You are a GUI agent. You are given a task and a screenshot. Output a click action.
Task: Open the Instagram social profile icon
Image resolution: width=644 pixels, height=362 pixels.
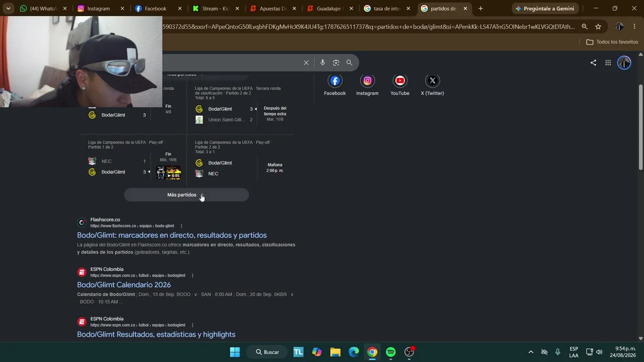367,81
